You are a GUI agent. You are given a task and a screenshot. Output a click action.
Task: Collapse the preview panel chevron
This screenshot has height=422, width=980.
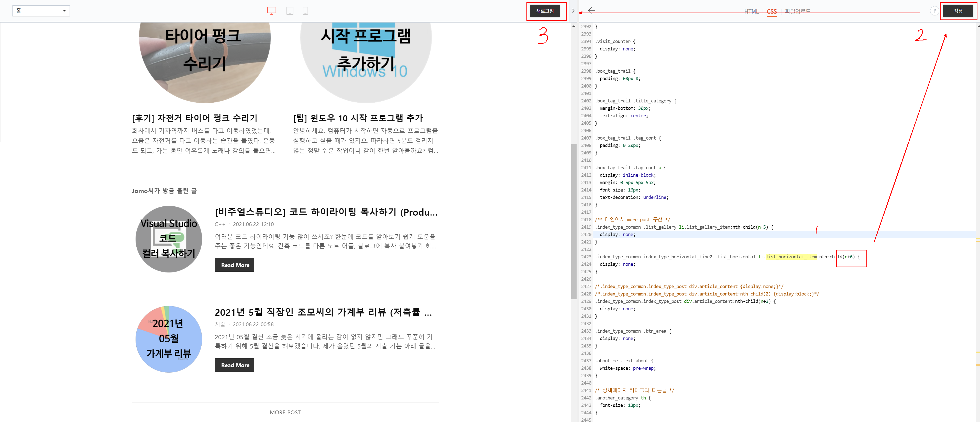coord(573,11)
